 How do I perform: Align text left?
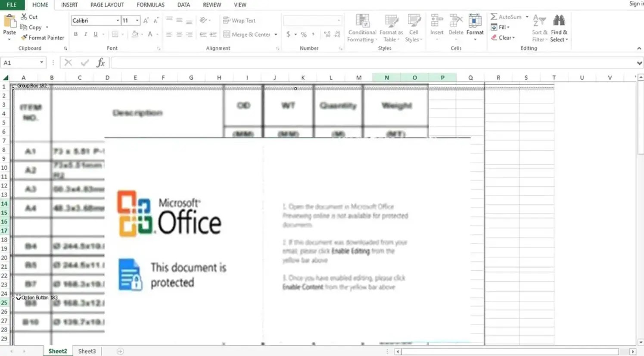(169, 34)
